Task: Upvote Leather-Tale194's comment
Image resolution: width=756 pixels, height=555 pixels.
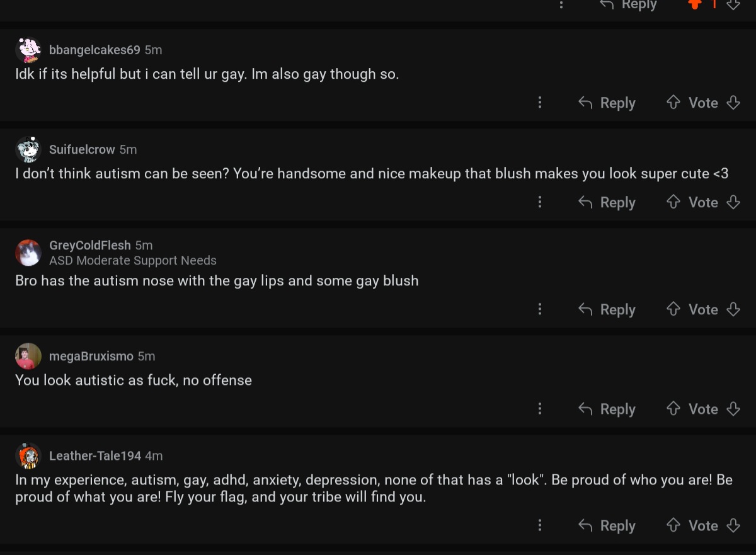Action: [673, 525]
